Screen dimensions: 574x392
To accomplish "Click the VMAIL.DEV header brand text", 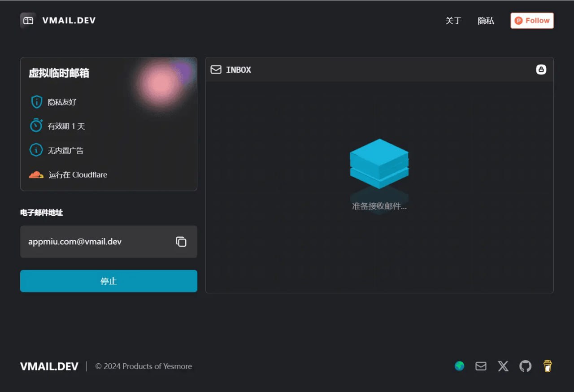I will click(x=69, y=20).
